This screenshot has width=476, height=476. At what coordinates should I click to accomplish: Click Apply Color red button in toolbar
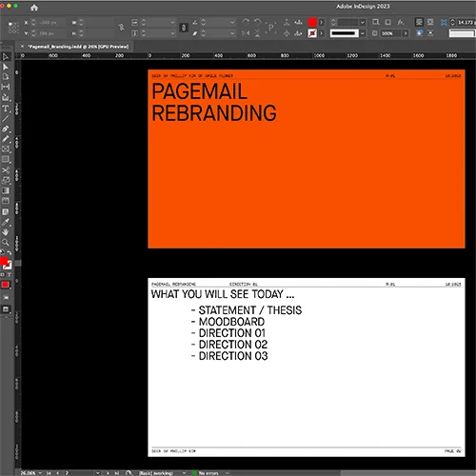(5, 285)
